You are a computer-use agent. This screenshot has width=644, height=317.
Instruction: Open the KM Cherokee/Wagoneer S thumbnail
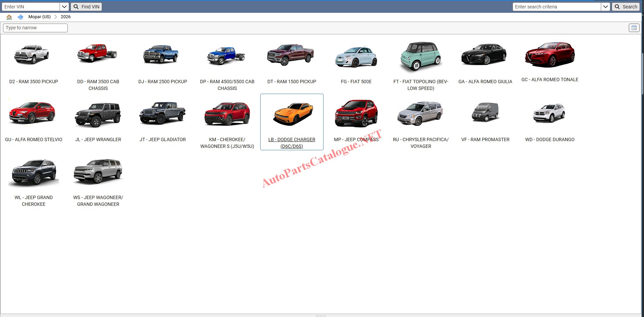[x=227, y=114]
